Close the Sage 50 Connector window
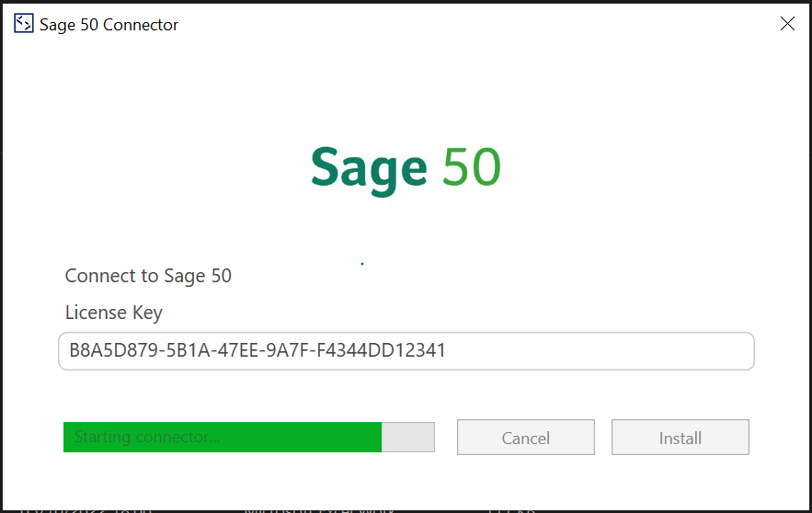The image size is (812, 513). (787, 24)
